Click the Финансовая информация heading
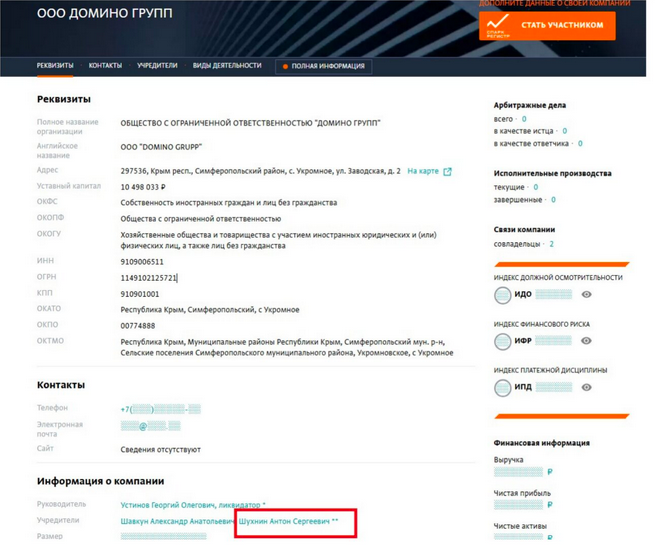 click(541, 443)
